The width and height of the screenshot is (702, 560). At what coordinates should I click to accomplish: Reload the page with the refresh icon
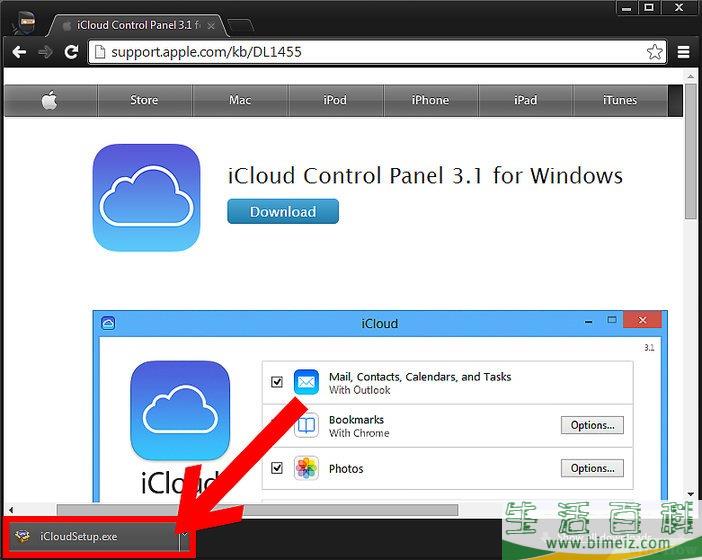tap(71, 52)
